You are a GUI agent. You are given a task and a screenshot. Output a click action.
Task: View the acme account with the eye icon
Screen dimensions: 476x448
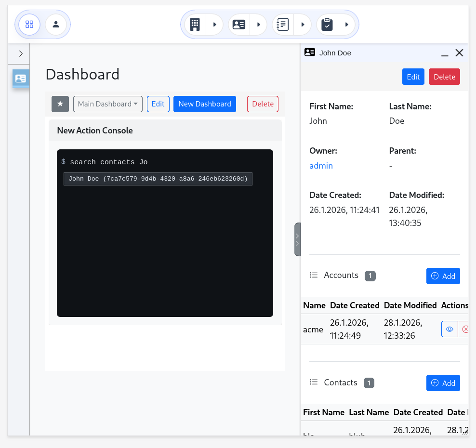coord(450,329)
